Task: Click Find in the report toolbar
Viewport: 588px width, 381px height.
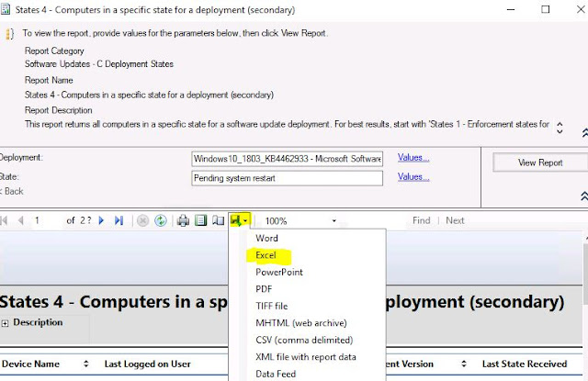Action: [x=421, y=220]
